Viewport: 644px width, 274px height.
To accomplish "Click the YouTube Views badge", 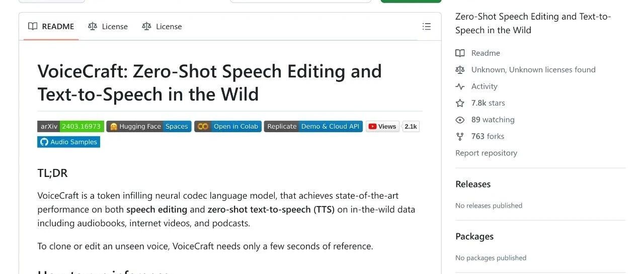I will click(392, 127).
